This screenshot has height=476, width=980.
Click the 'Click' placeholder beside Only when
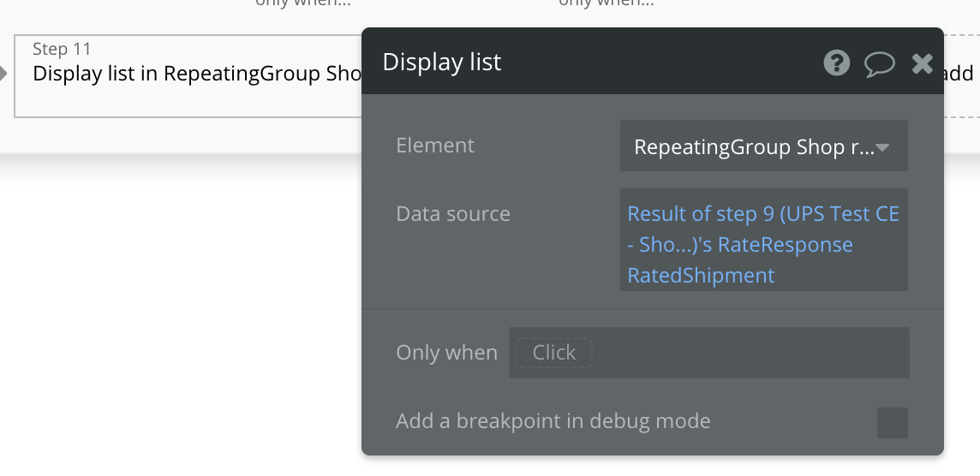point(553,353)
